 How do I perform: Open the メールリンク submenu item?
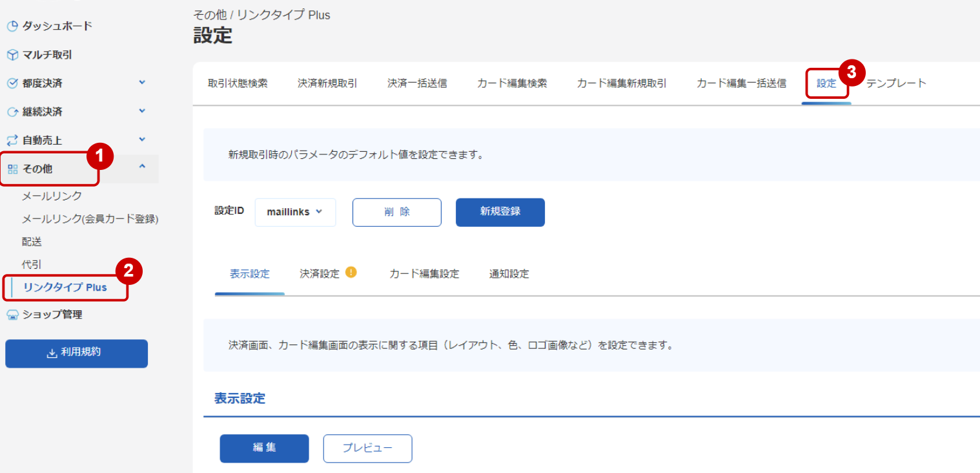point(52,196)
